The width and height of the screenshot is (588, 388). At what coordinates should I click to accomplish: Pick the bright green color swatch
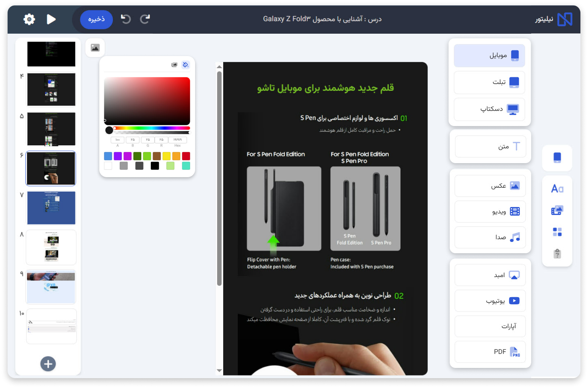pyautogui.click(x=147, y=156)
